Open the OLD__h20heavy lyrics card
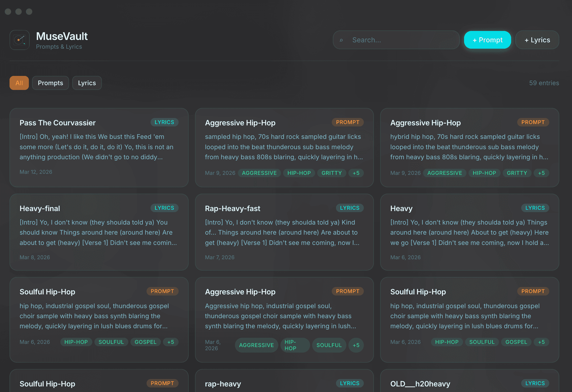The image size is (572, 392). point(470,381)
